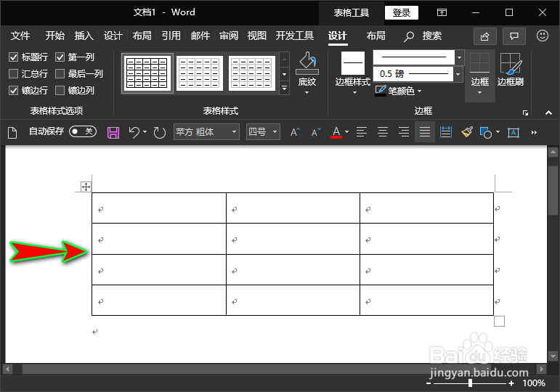
Task: Click the purple Save floppy disk icon
Action: click(113, 133)
